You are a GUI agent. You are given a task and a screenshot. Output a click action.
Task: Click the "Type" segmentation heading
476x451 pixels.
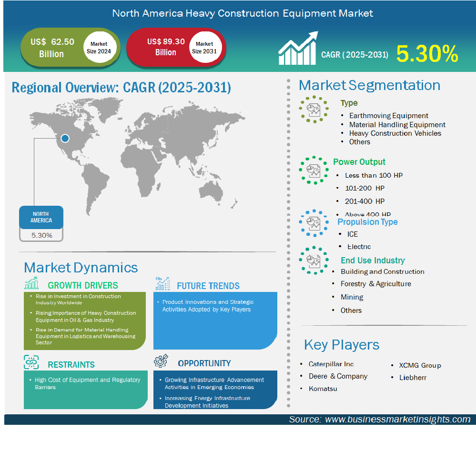coord(349,103)
